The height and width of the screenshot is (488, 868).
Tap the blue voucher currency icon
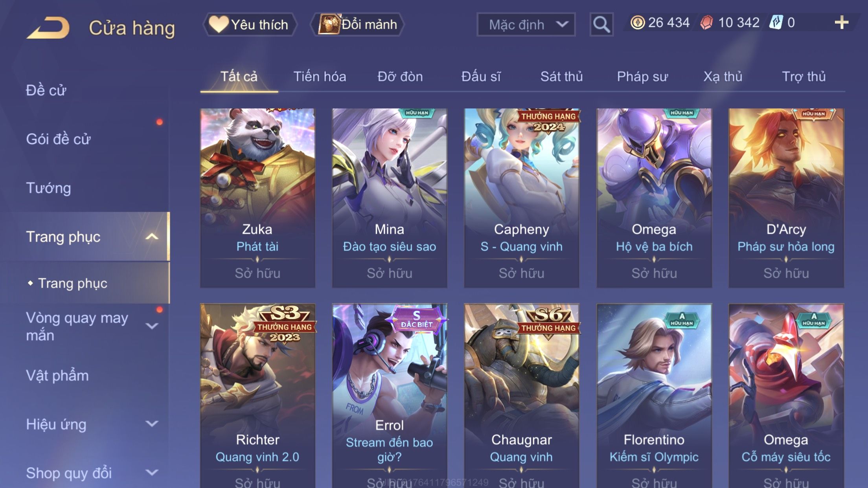tap(776, 22)
